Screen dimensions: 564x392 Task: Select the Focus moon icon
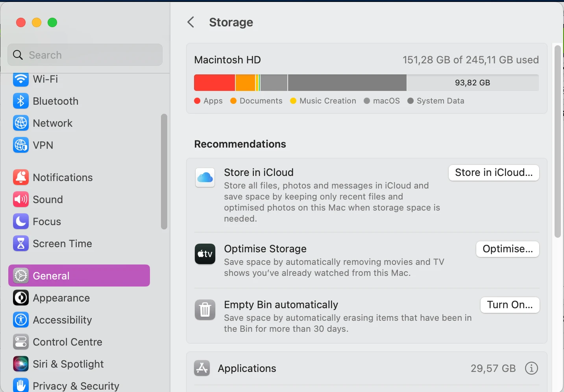[x=20, y=221]
